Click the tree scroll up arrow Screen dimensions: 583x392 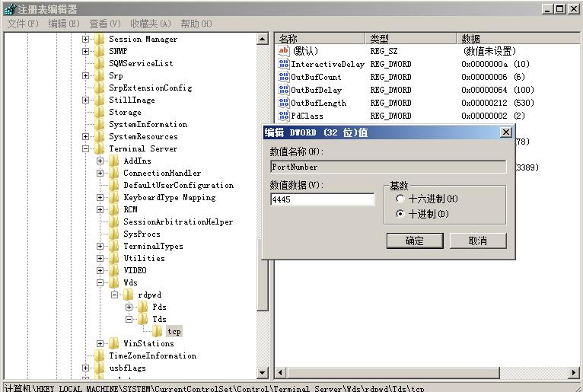click(263, 39)
